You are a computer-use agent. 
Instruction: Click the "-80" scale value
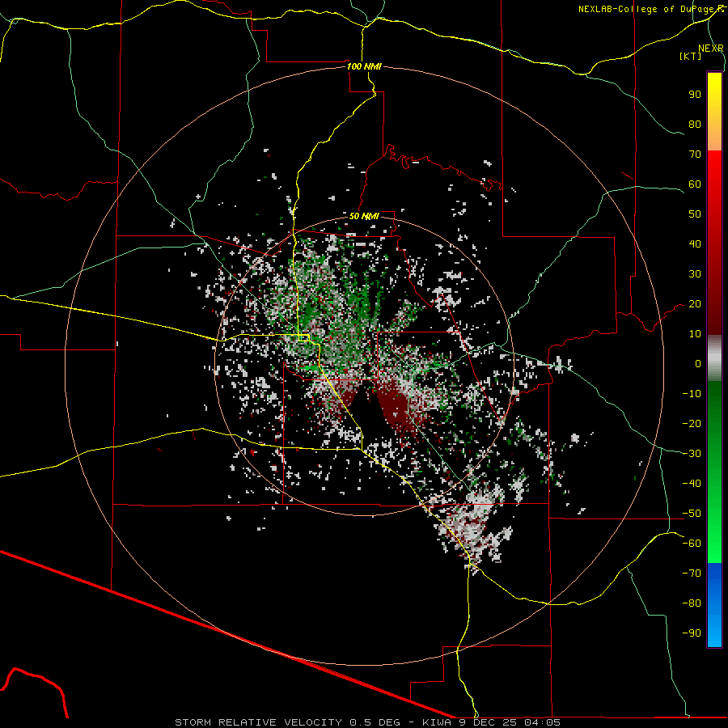click(x=692, y=603)
